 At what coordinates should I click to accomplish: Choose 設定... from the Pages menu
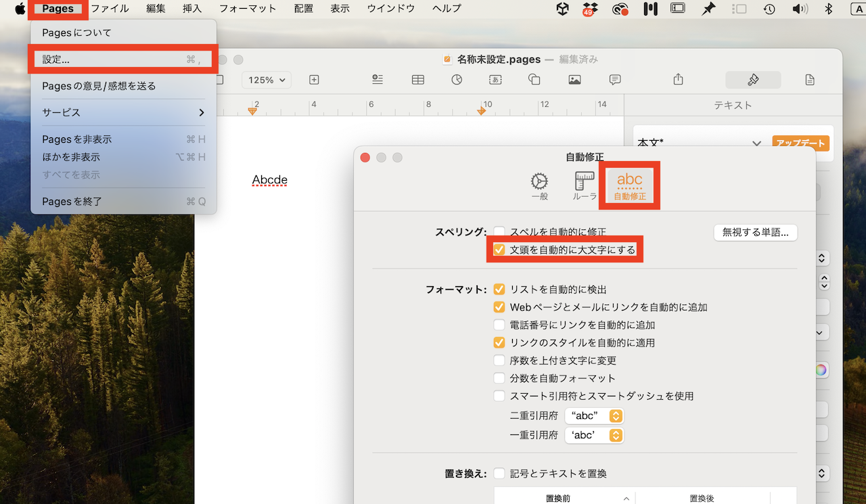(123, 60)
